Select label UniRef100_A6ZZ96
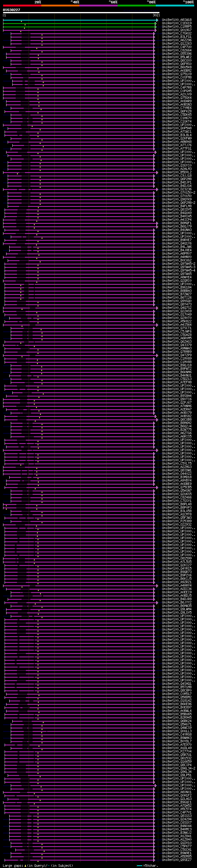The image size is (197, 868). (x=177, y=40)
